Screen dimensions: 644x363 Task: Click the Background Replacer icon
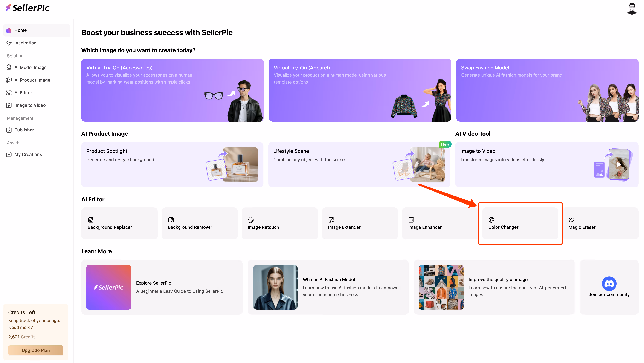coord(91,220)
